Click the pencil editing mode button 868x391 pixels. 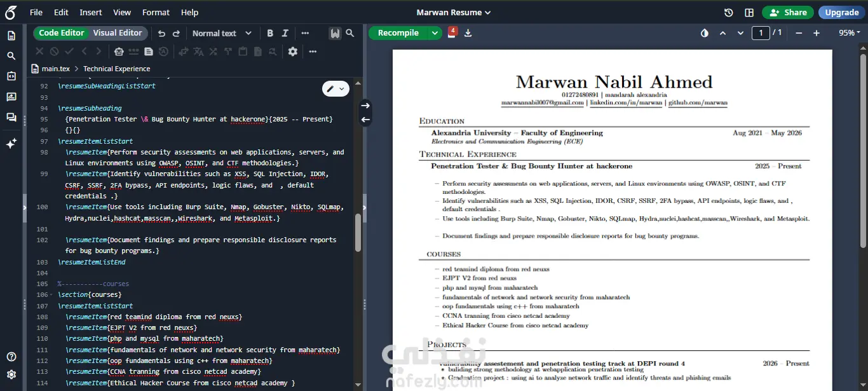[x=336, y=89]
